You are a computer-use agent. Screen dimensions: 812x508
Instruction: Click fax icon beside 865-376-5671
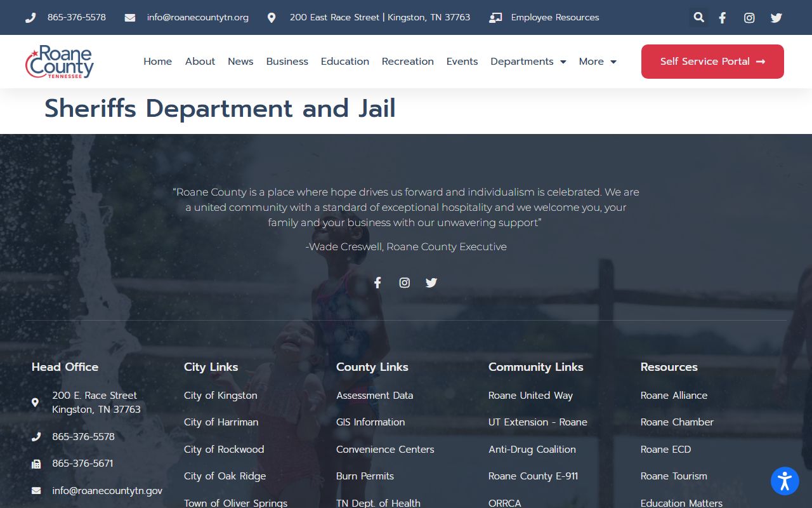coord(36,464)
